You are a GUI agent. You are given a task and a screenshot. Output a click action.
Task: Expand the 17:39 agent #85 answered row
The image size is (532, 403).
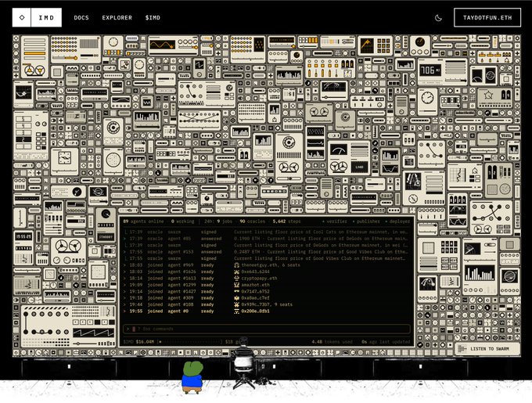[267, 239]
